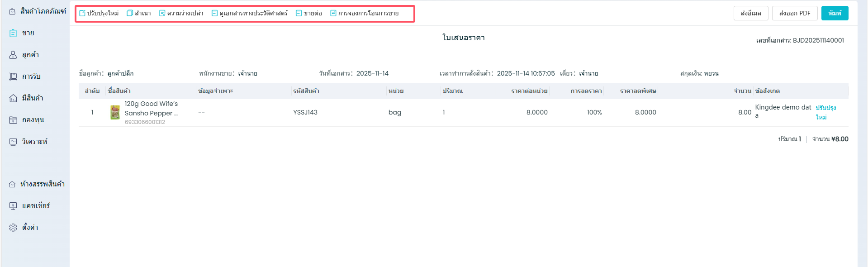
Task: Click the blue พิมพ์ print button
Action: (835, 13)
